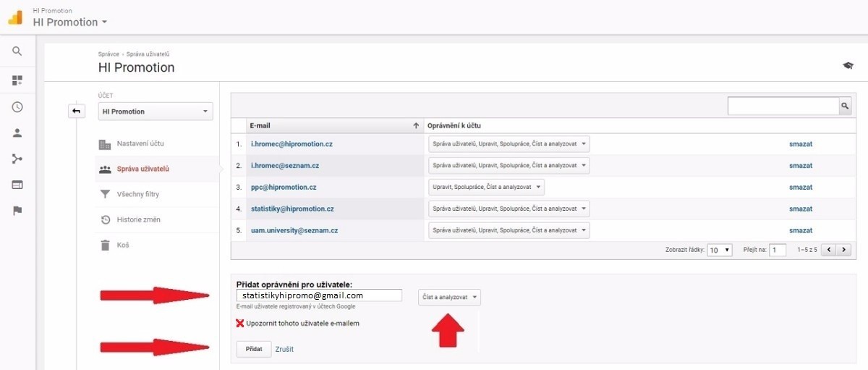Focus the user search input field
Screen dimensions: 868x370
[x=783, y=106]
